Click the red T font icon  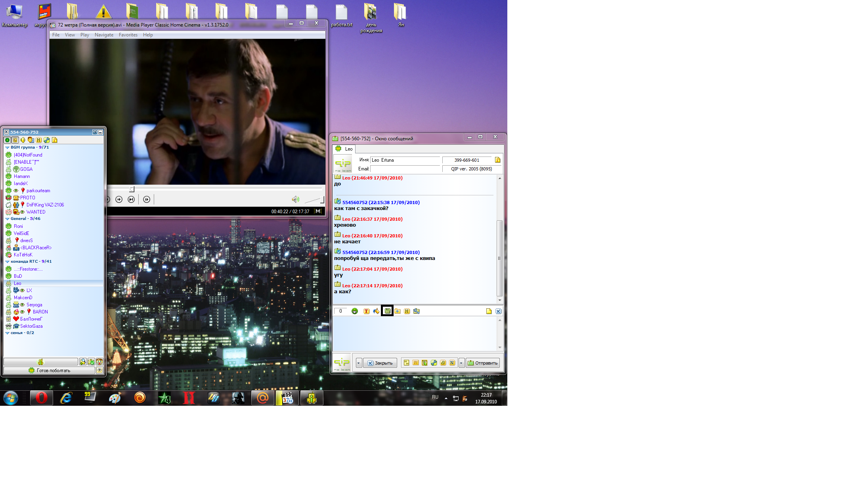coord(366,311)
